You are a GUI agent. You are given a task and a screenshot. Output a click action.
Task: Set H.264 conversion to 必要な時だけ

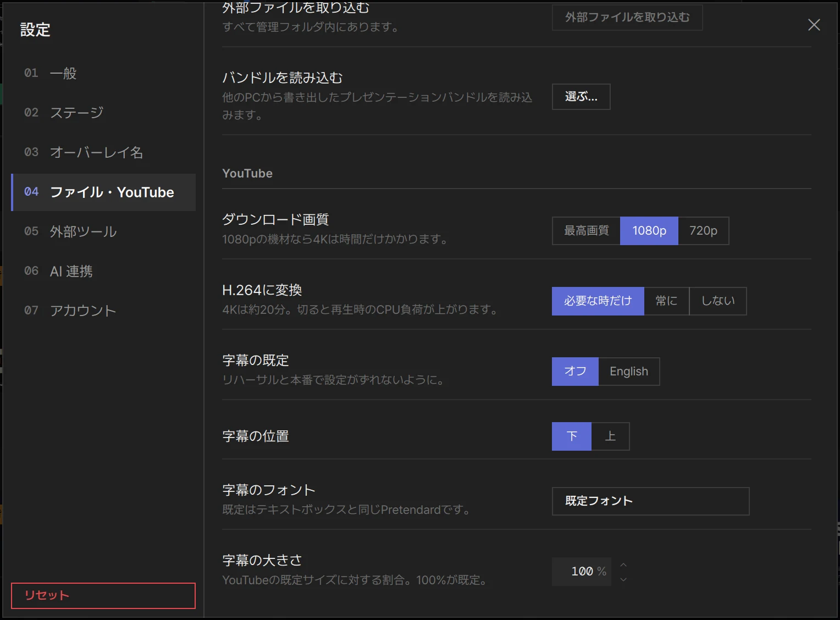pos(598,301)
